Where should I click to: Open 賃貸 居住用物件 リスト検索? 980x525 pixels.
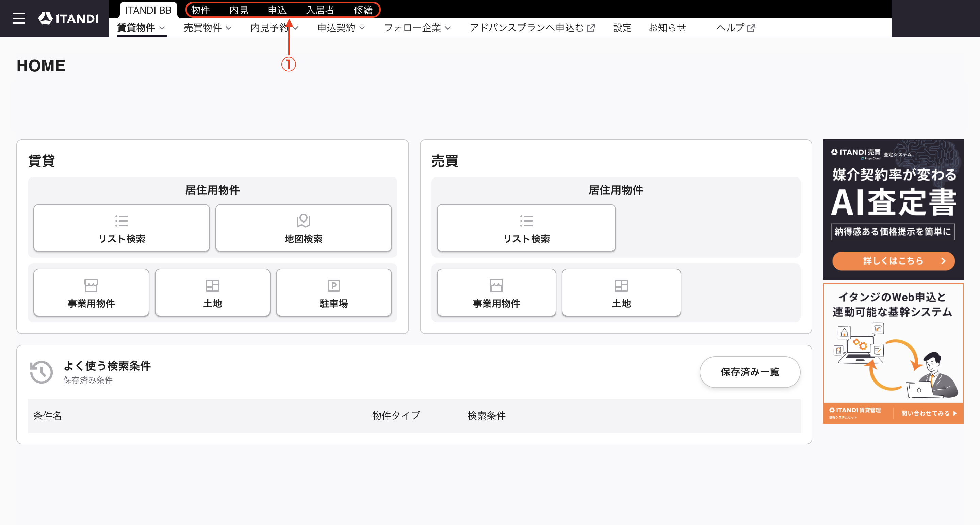(122, 228)
